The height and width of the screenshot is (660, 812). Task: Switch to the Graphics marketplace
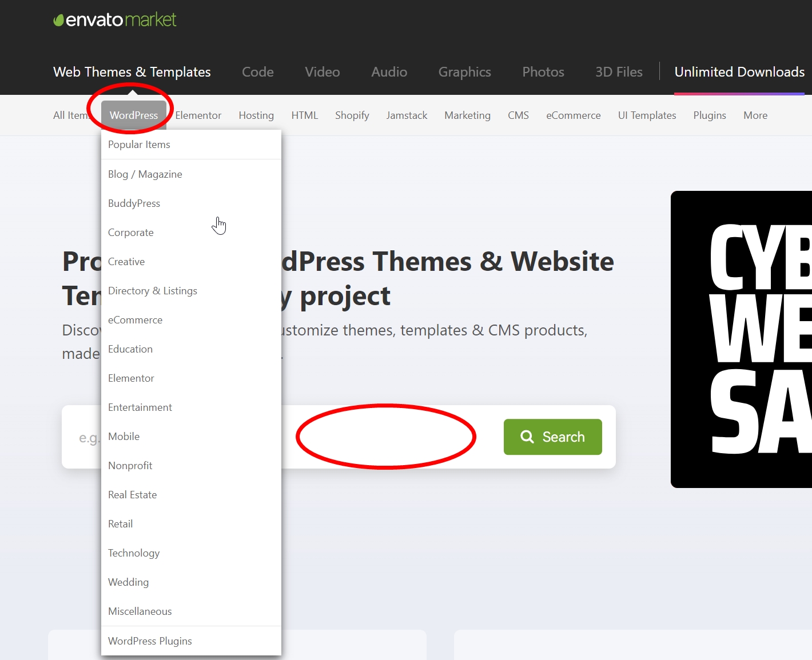[465, 72]
